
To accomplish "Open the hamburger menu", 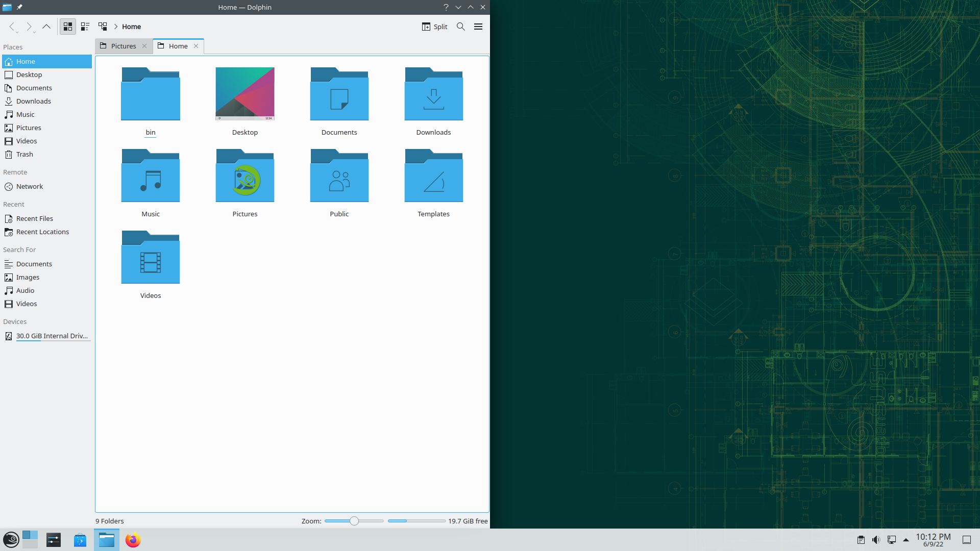I will [x=478, y=27].
